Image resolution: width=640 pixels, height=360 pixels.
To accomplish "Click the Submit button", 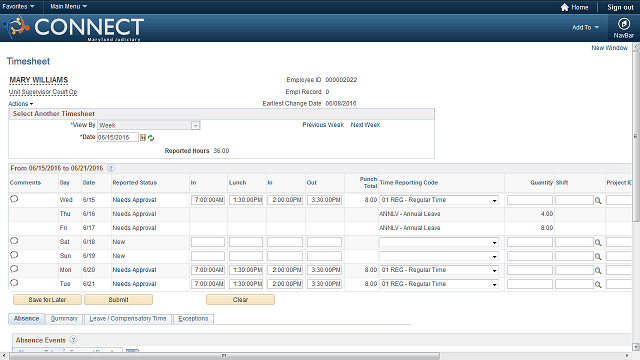I will (118, 300).
